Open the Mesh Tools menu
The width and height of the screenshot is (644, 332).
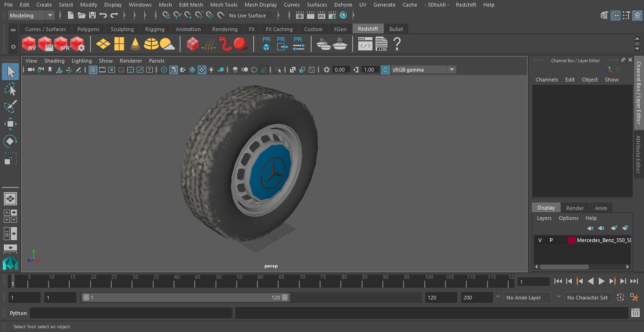click(224, 5)
